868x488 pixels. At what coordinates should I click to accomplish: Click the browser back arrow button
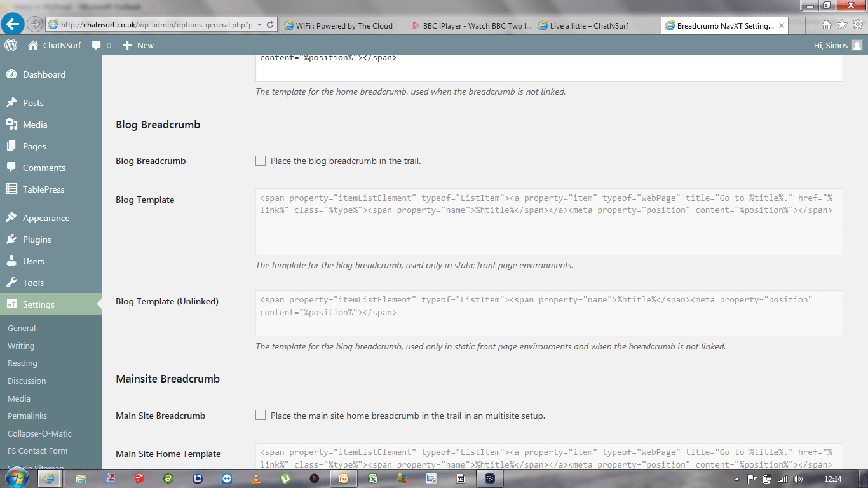pyautogui.click(x=13, y=24)
